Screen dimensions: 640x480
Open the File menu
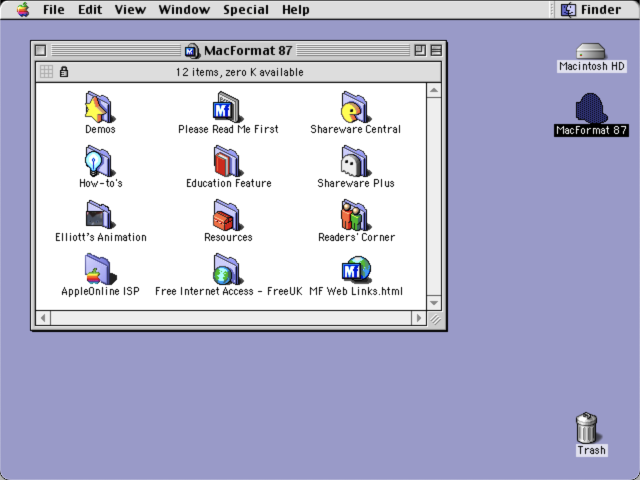53,9
